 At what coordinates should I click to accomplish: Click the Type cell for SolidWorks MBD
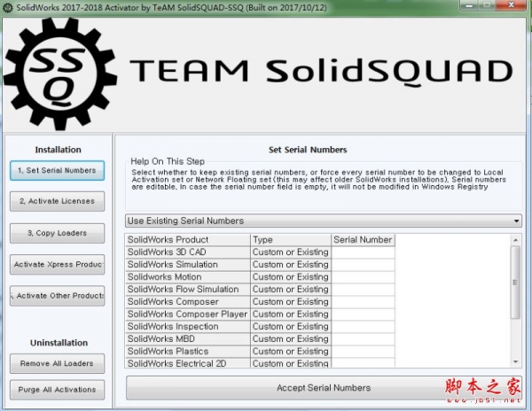coord(291,339)
